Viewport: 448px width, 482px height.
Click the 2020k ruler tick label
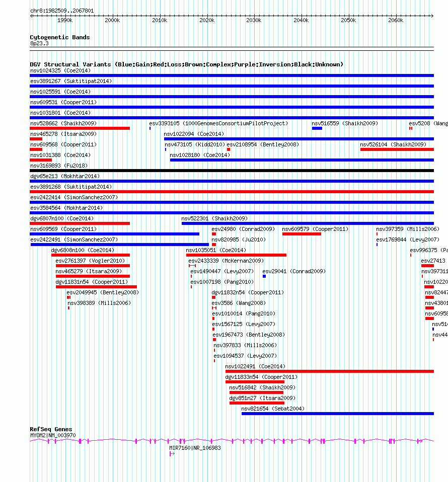click(x=207, y=20)
